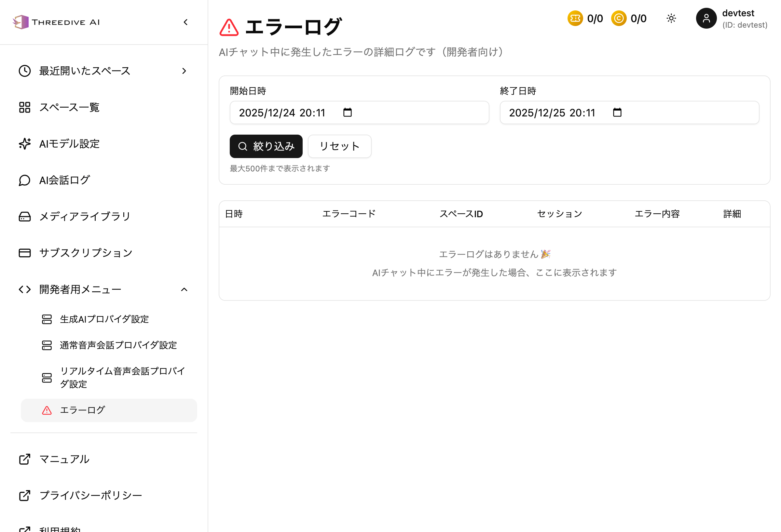Click the ticket 0/0 balance text

point(595,19)
